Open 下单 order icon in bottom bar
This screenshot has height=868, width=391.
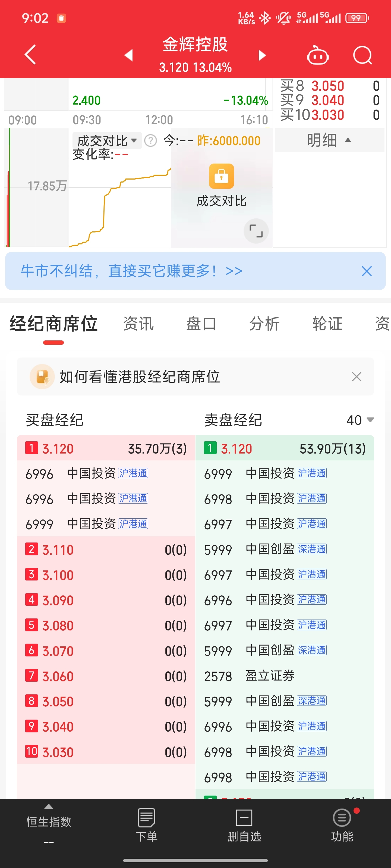(146, 825)
